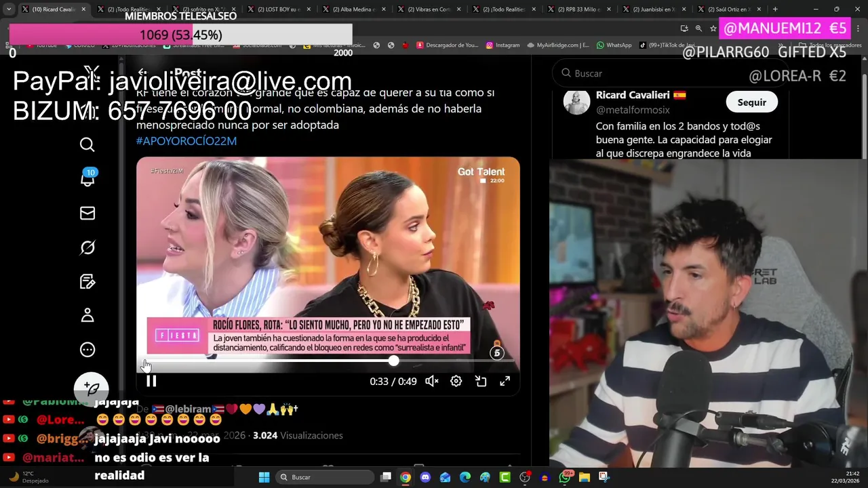Open Camtasia green C icon on taskbar
Image resolution: width=868 pixels, height=488 pixels.
(x=505, y=477)
